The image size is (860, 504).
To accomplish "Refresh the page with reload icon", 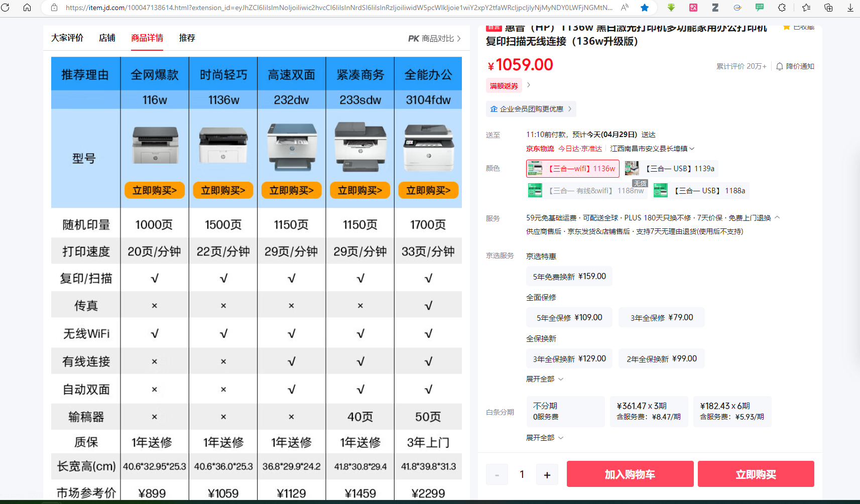I will click(6, 8).
